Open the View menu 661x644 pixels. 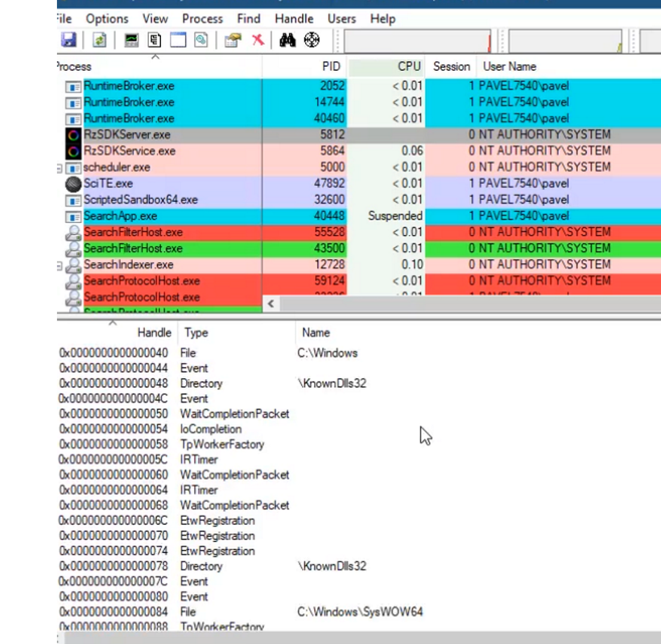155,19
